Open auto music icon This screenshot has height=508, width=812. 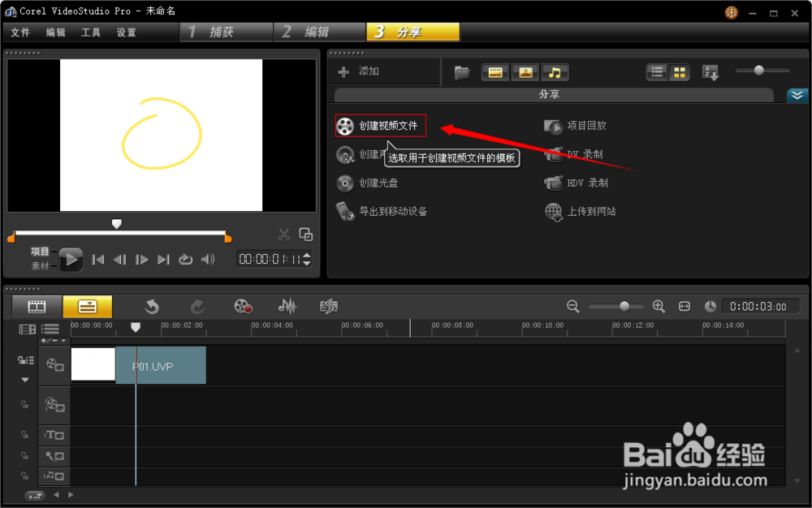point(329,306)
